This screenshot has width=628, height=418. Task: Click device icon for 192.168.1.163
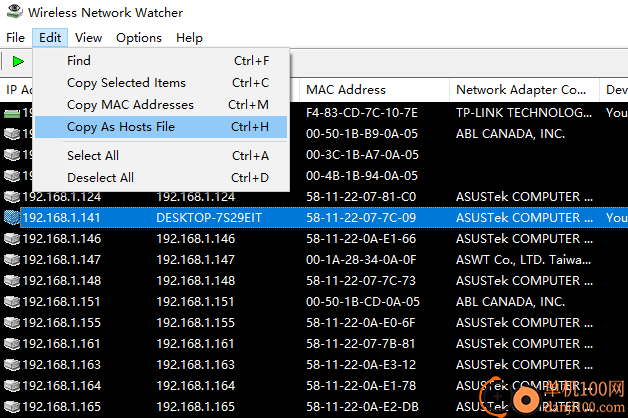(12, 365)
